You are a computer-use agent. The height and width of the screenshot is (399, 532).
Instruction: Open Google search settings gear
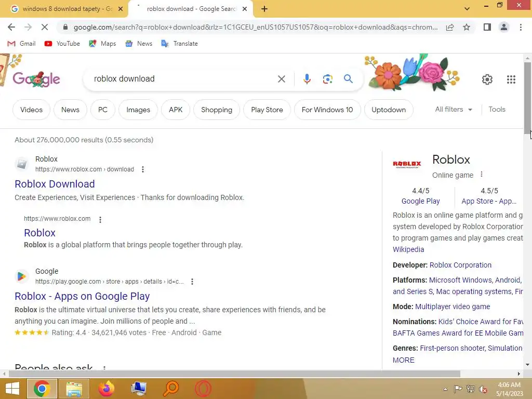click(487, 79)
